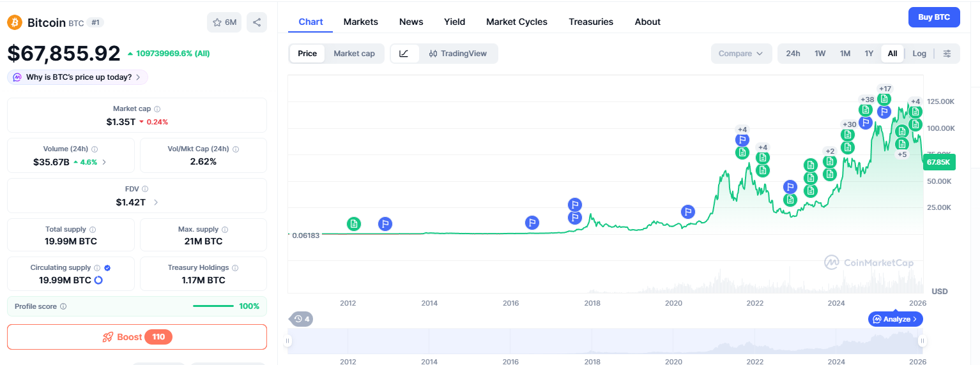980x365 pixels.
Task: Toggle Log scale on chart
Action: [919, 54]
